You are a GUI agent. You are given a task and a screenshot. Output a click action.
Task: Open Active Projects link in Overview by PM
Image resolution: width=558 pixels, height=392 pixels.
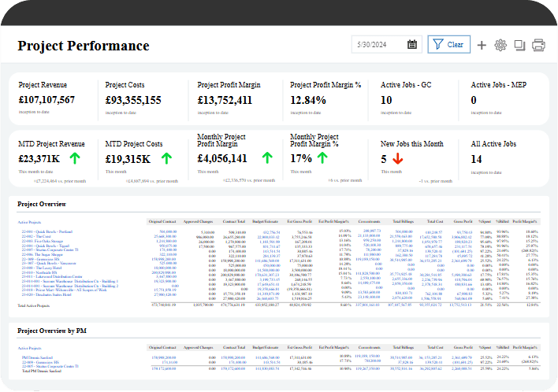pyautogui.click(x=29, y=348)
